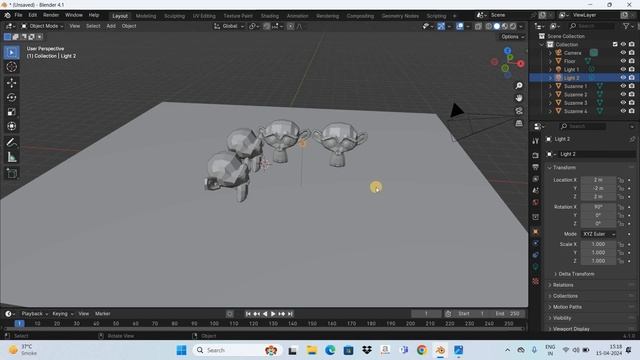The height and width of the screenshot is (360, 640).
Task: Toggle the camera view icon
Action: click(x=519, y=111)
